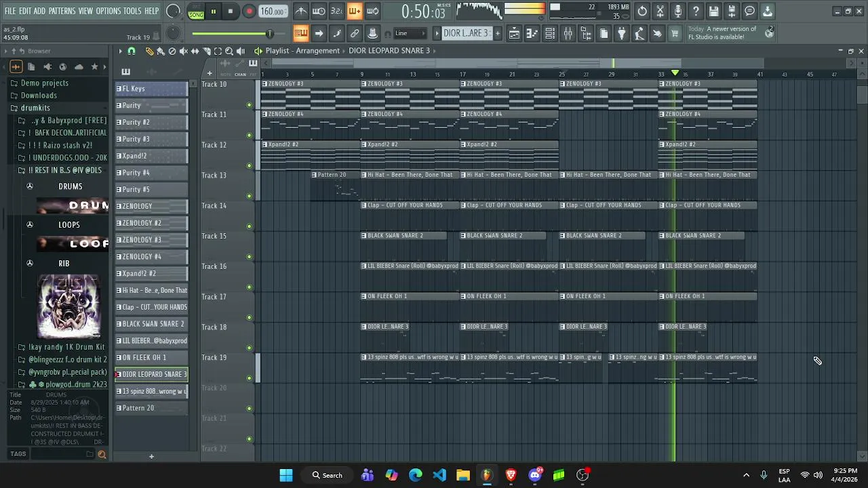Click the question mark help icon
This screenshot has width=868, height=488.
[696, 11]
